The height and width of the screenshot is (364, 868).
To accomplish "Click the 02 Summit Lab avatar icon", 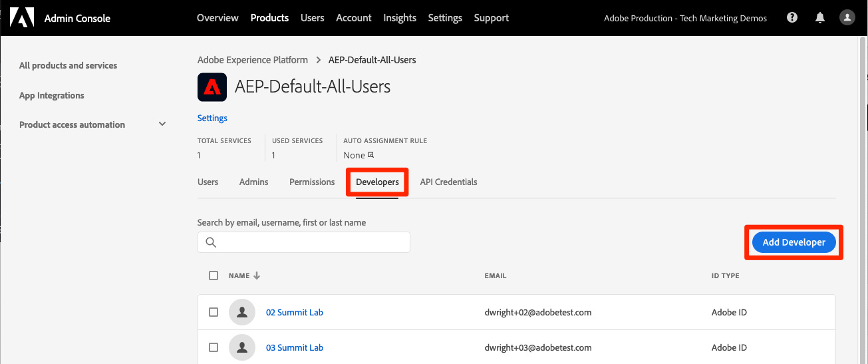I will 242,312.
